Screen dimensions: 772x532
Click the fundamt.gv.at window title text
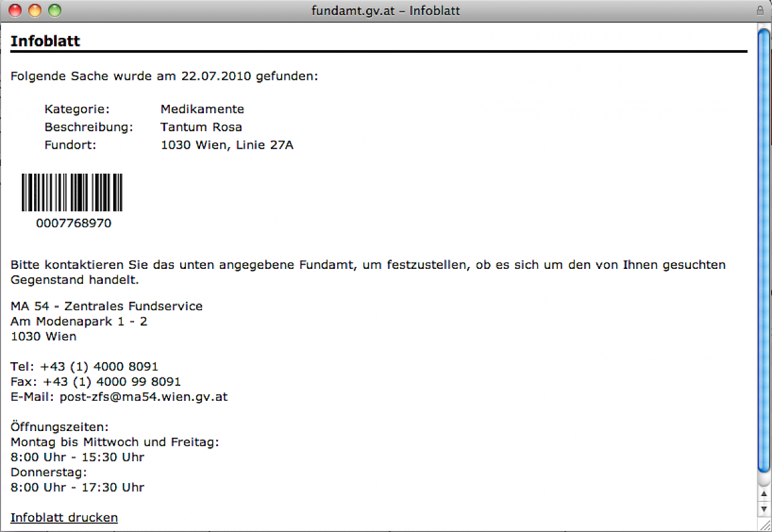coord(386,11)
